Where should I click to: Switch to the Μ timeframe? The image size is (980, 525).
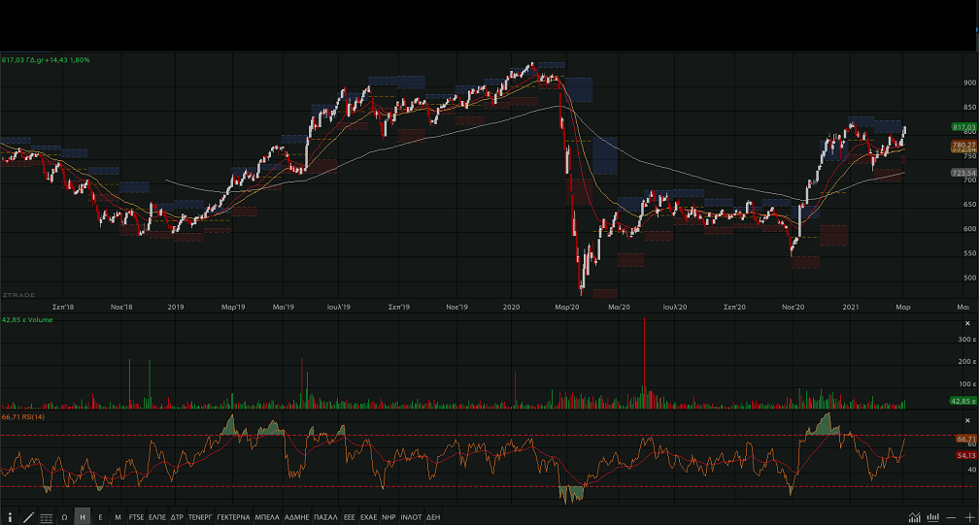point(118,517)
